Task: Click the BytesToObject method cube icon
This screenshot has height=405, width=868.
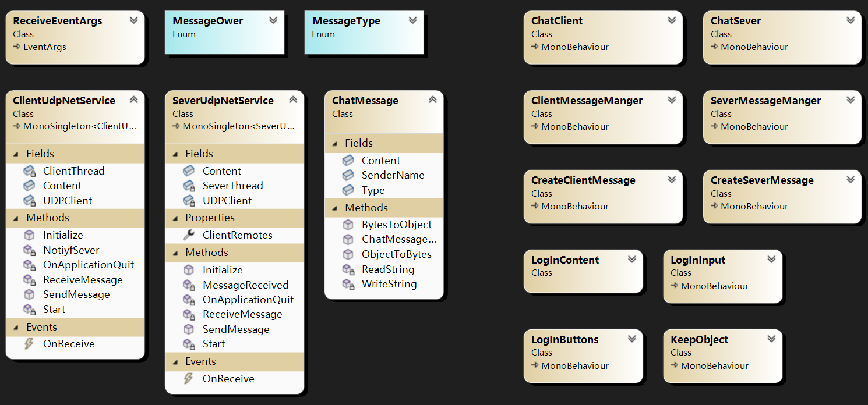Action: [x=348, y=225]
